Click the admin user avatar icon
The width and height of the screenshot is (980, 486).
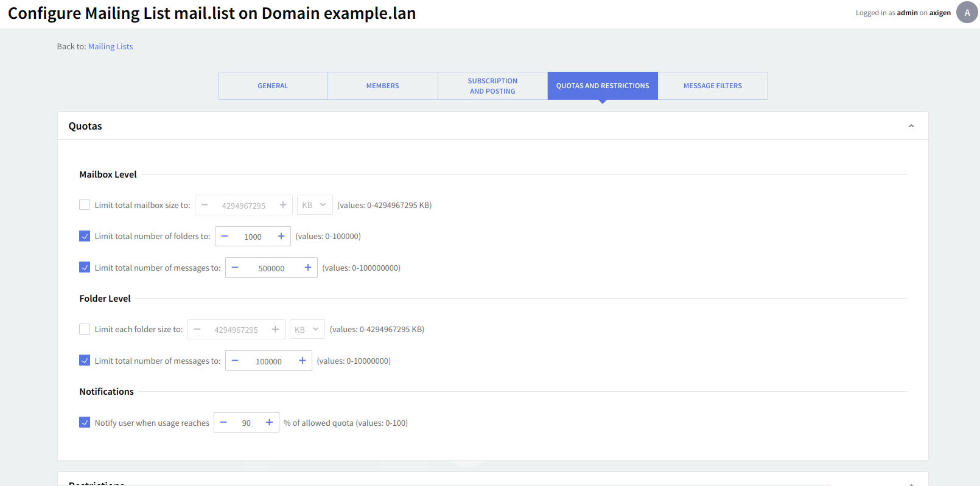(967, 12)
